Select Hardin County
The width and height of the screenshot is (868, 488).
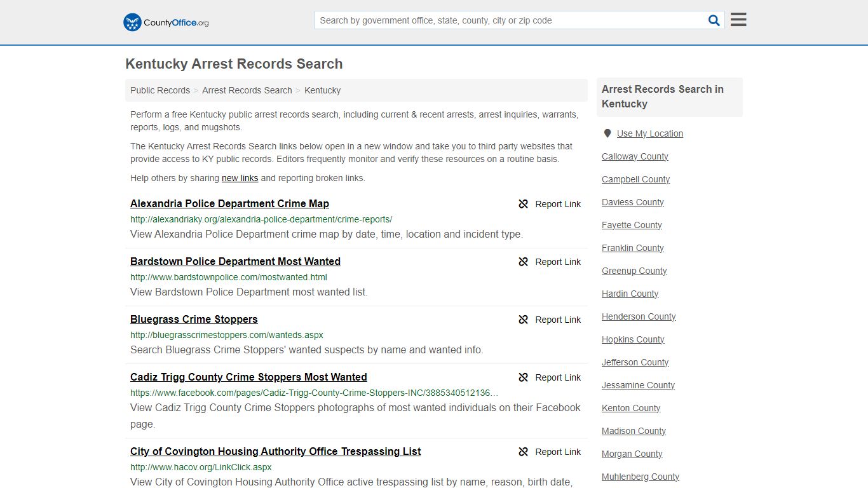click(x=630, y=294)
